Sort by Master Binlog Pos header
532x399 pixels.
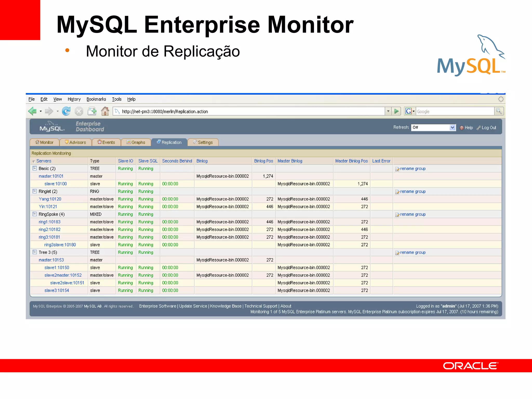tap(351, 161)
